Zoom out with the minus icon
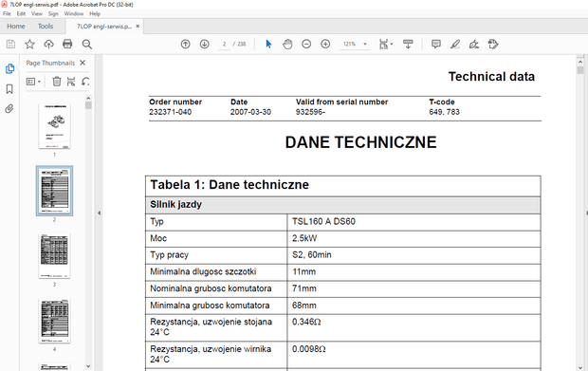Image resolution: width=588 pixels, height=371 pixels. (306, 45)
